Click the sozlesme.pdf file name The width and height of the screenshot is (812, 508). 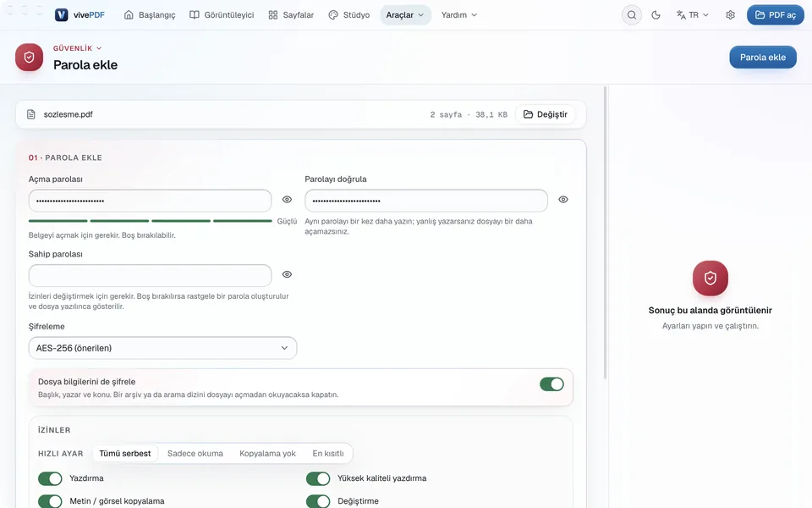[68, 114]
